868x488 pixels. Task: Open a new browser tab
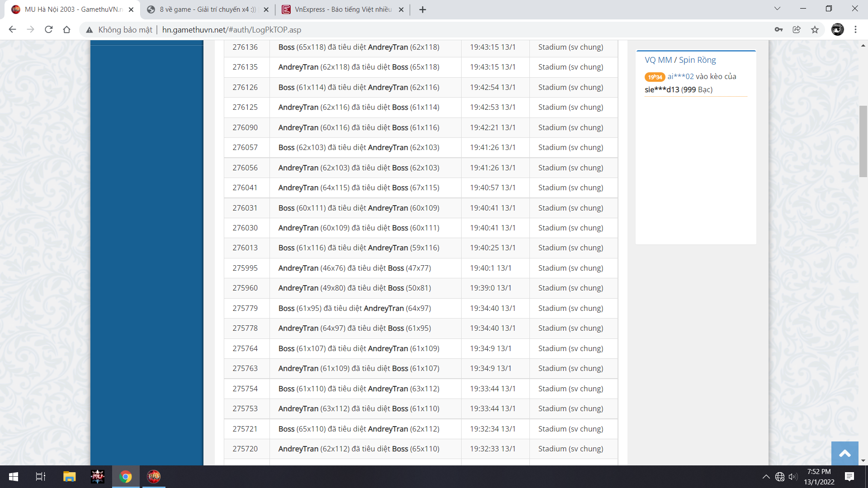422,9
